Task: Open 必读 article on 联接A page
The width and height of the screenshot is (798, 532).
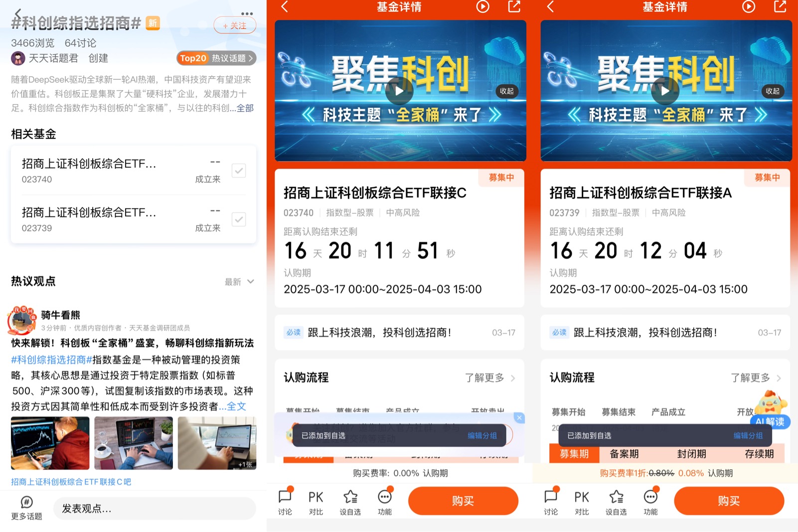Action: [x=665, y=332]
